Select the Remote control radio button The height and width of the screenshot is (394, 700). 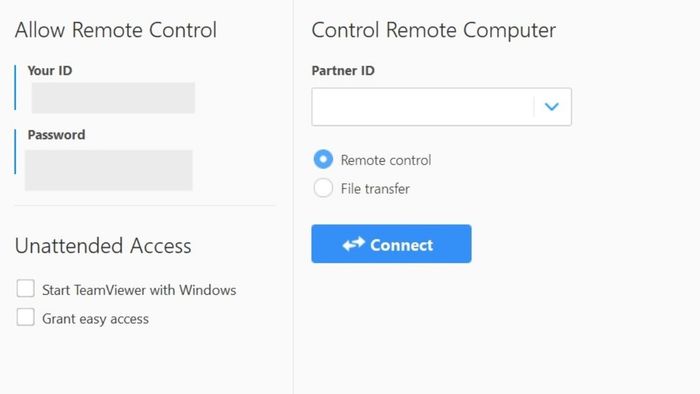pyautogui.click(x=323, y=159)
